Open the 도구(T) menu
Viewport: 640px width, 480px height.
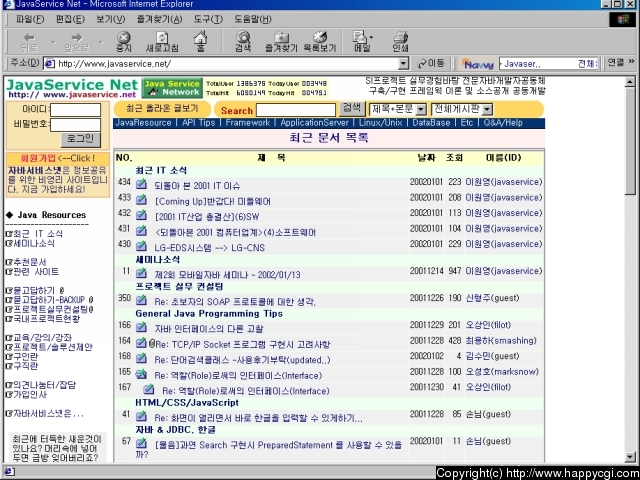click(x=208, y=19)
